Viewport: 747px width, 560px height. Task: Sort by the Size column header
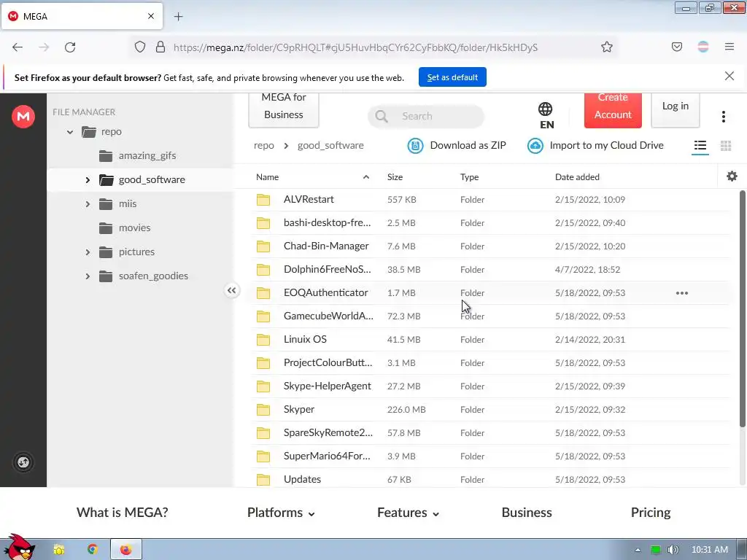pos(395,177)
